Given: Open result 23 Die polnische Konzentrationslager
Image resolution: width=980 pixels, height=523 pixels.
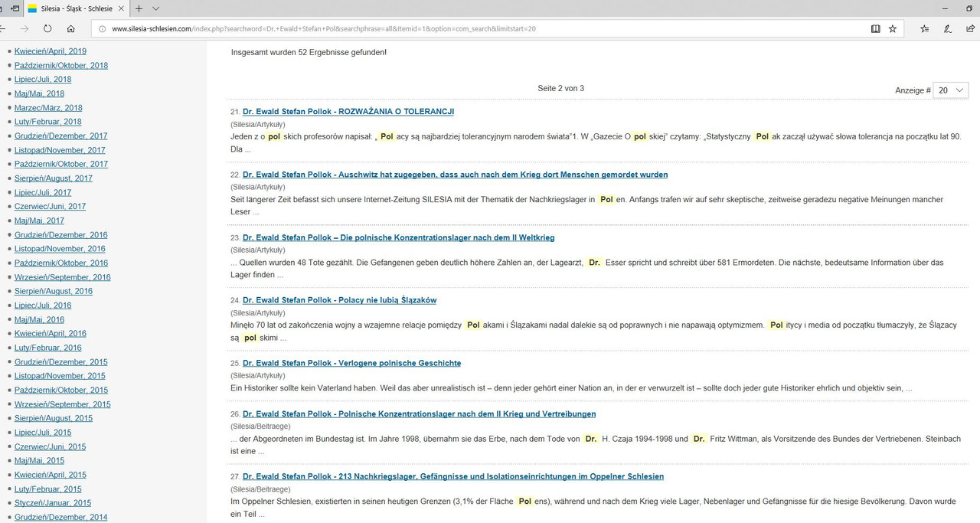Looking at the screenshot, I should pos(398,237).
